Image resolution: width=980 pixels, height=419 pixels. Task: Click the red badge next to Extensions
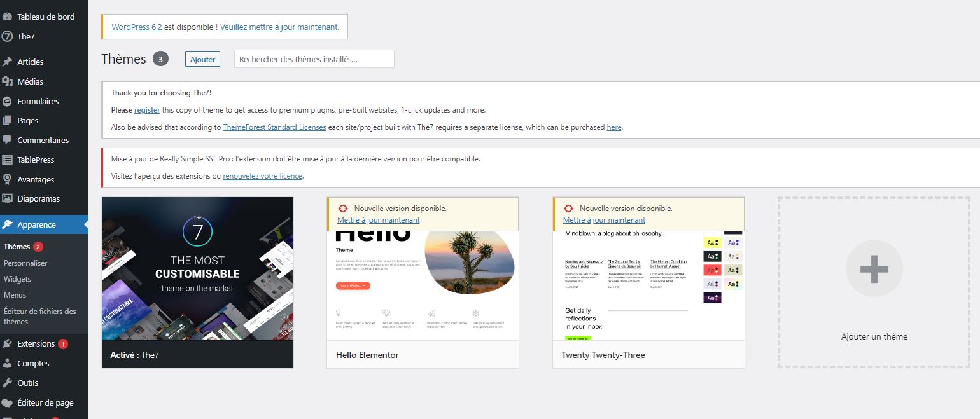[62, 344]
